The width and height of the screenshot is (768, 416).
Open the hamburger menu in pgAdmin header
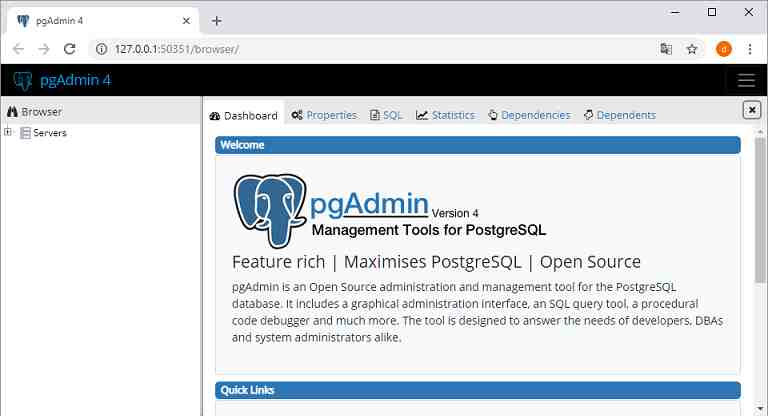tap(746, 80)
